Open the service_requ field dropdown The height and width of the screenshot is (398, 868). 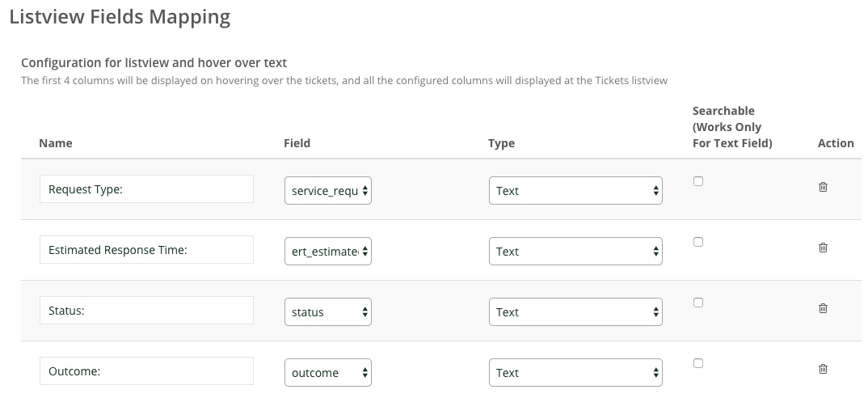[x=327, y=191]
